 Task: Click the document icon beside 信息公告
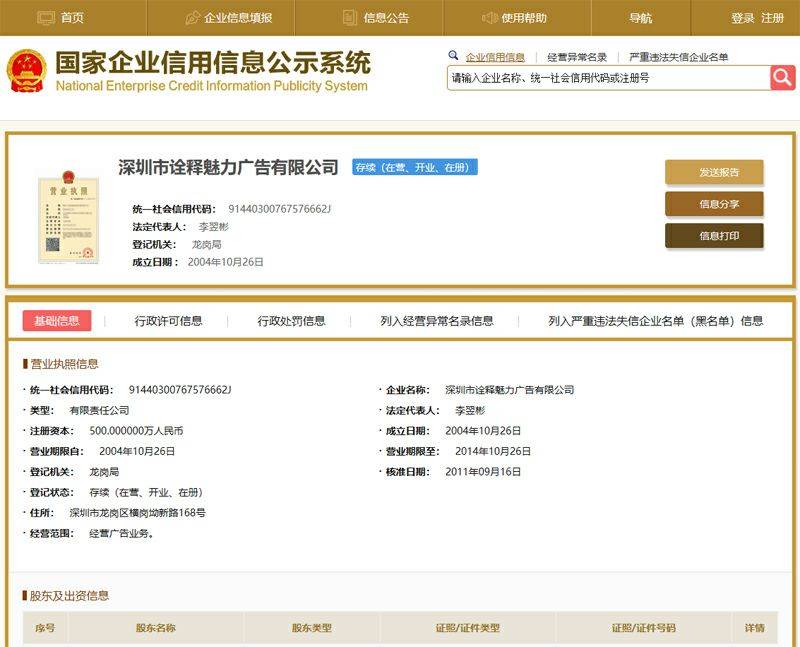point(349,18)
